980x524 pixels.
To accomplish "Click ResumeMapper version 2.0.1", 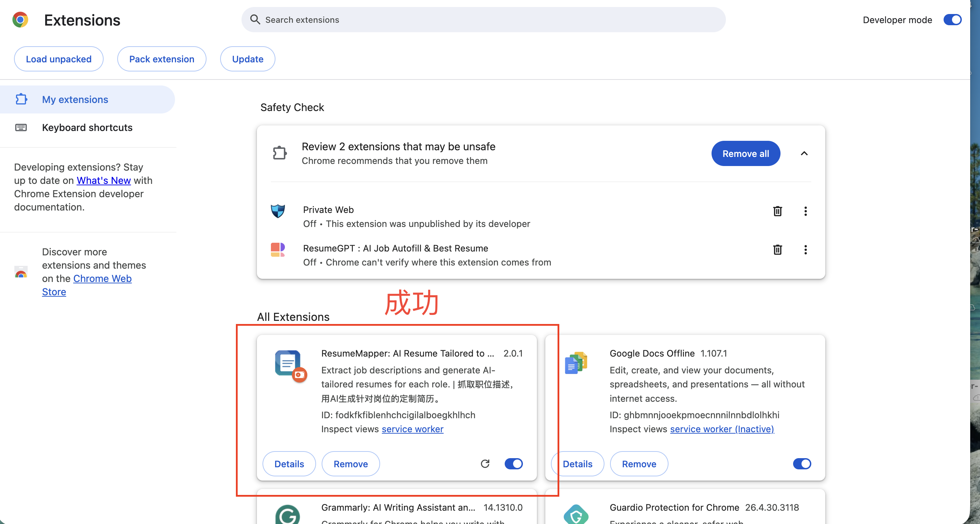I will (x=513, y=353).
